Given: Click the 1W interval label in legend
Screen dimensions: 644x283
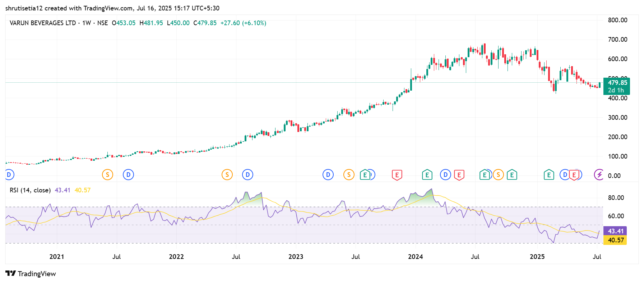Looking at the screenshot, I should [87, 23].
